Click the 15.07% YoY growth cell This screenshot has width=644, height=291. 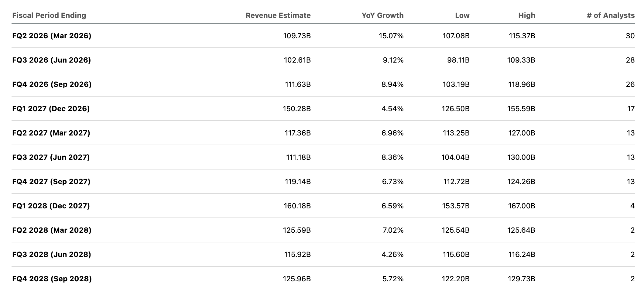tap(391, 36)
